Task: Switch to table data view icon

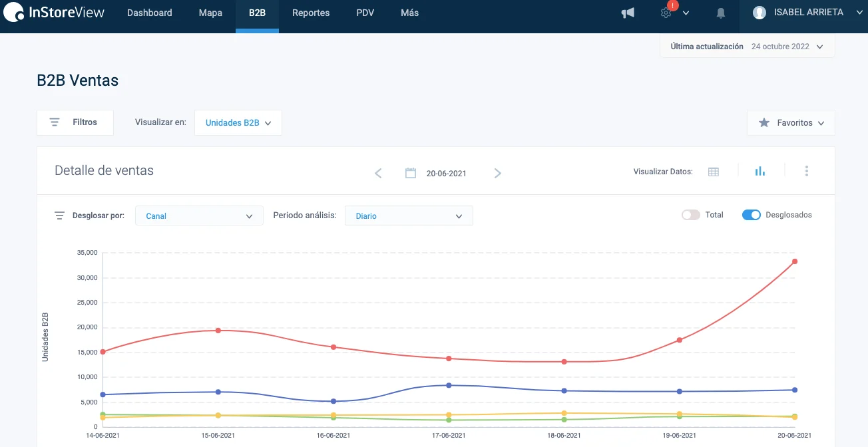Action: click(714, 172)
